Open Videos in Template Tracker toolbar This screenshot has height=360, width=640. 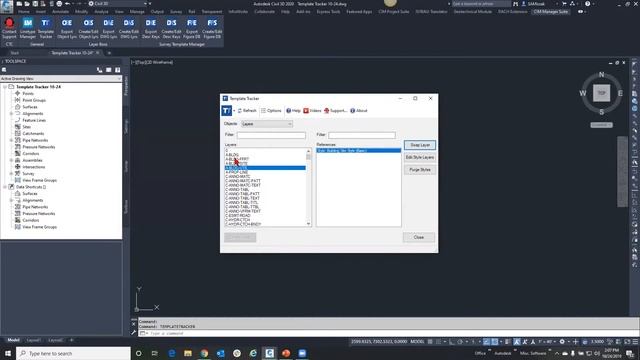click(312, 111)
